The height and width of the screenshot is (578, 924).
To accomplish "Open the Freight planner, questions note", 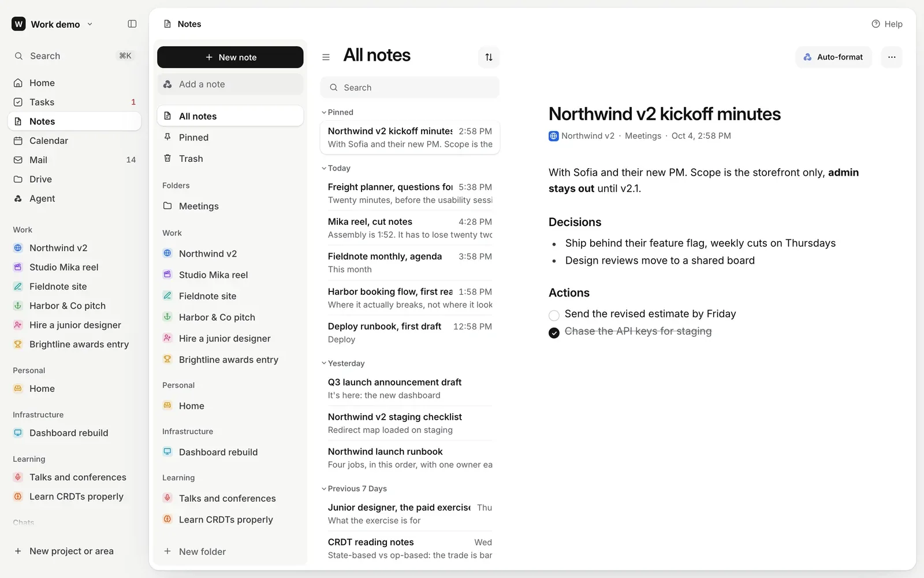I will (409, 194).
